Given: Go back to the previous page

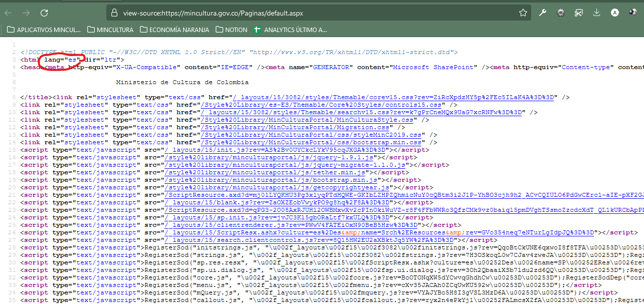Looking at the screenshot, I should click(8, 13).
